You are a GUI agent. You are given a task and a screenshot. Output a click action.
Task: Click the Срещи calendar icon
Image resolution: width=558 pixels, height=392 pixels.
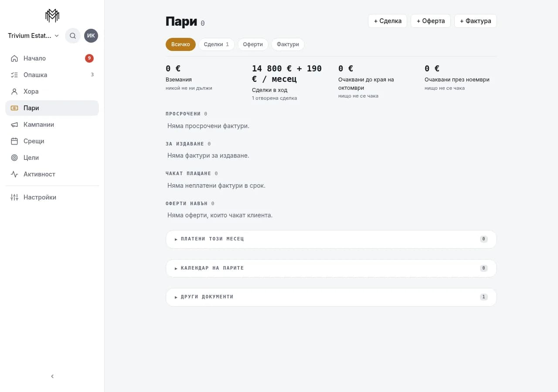pyautogui.click(x=14, y=141)
